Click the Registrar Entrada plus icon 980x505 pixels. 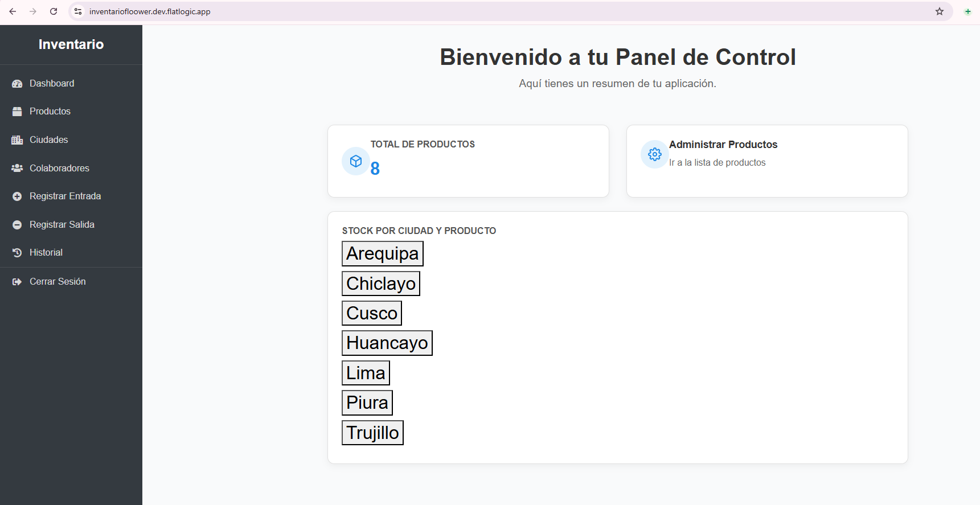[17, 196]
